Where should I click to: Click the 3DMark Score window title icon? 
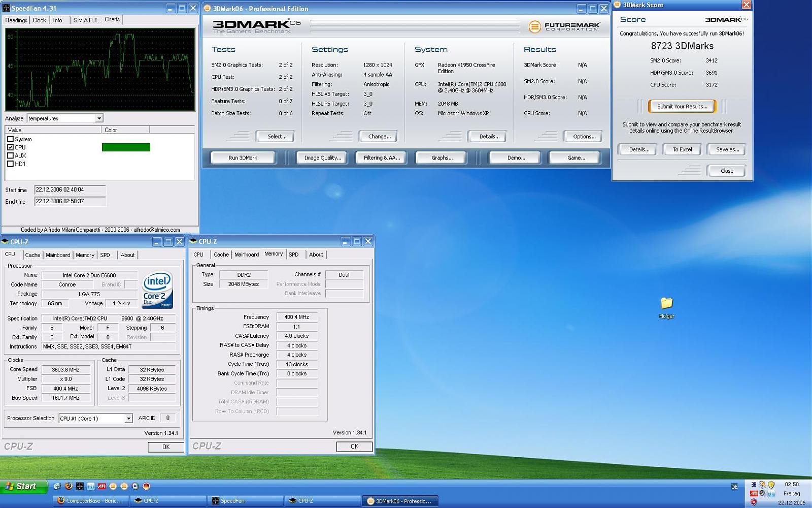click(x=618, y=5)
